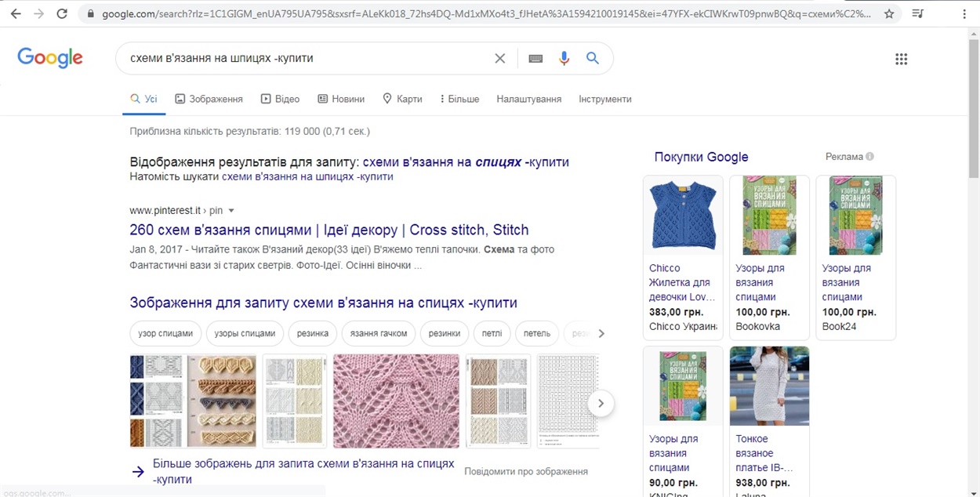
Task: Switch to the Карти tab
Action: [x=402, y=100]
